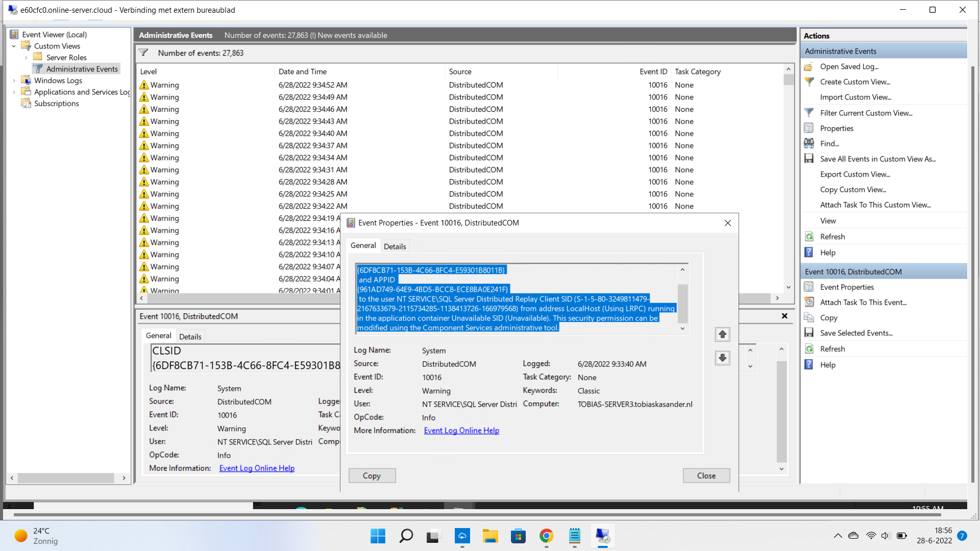The width and height of the screenshot is (980, 551).
Task: Click the Attach Task To This Event icon
Action: click(x=809, y=302)
